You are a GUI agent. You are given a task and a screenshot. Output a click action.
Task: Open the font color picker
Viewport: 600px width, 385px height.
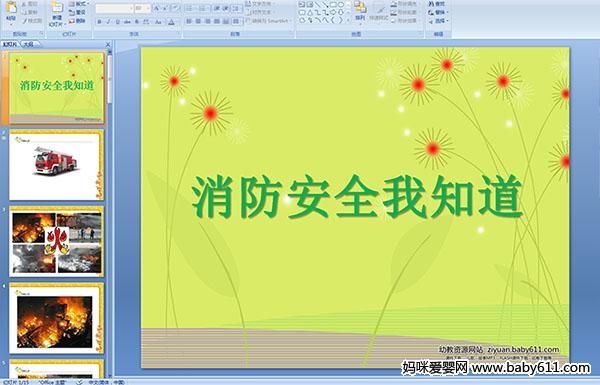click(171, 22)
